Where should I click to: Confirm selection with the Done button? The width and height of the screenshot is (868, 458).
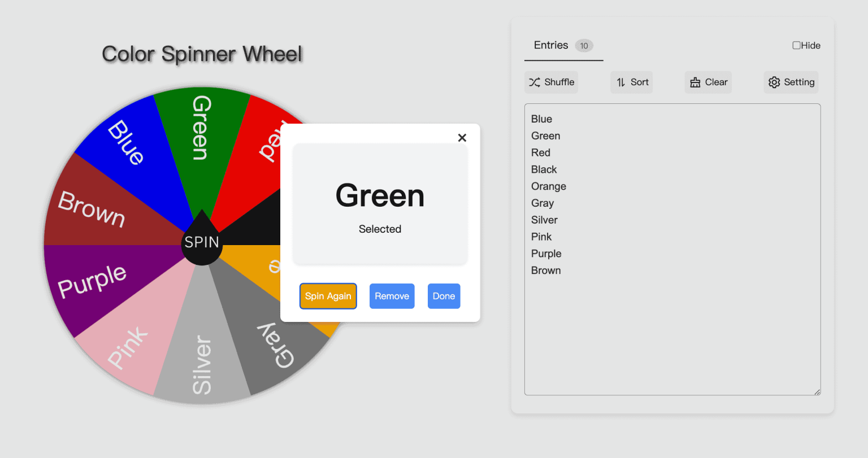(x=444, y=296)
